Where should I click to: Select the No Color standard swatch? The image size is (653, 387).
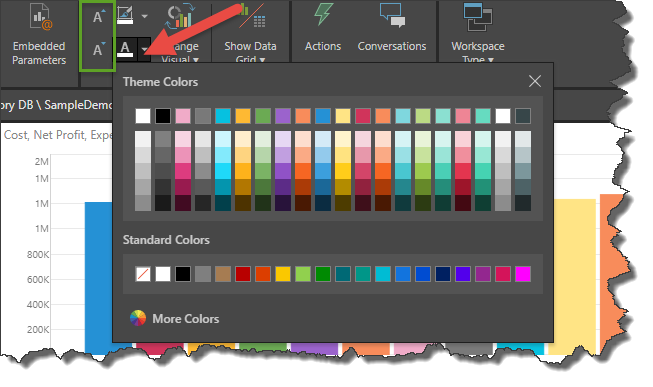point(143,274)
